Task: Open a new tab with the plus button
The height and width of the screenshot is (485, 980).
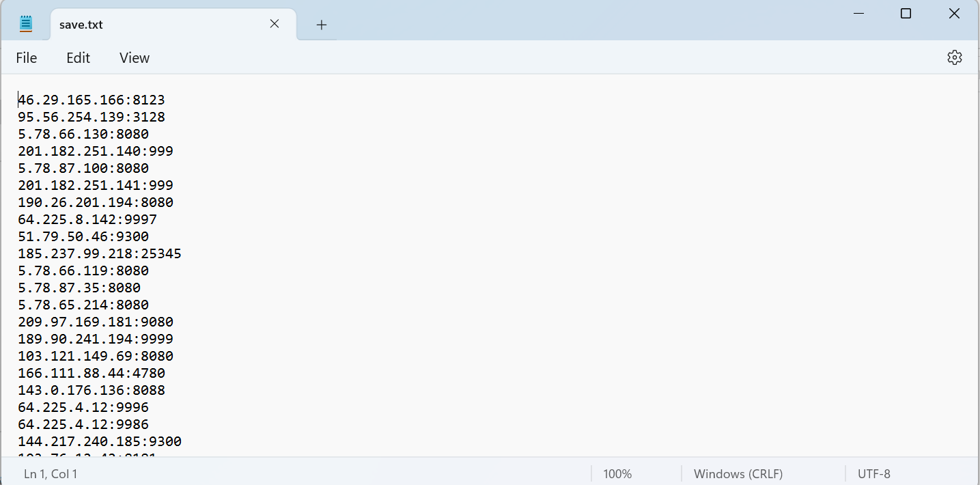Action: pos(321,25)
